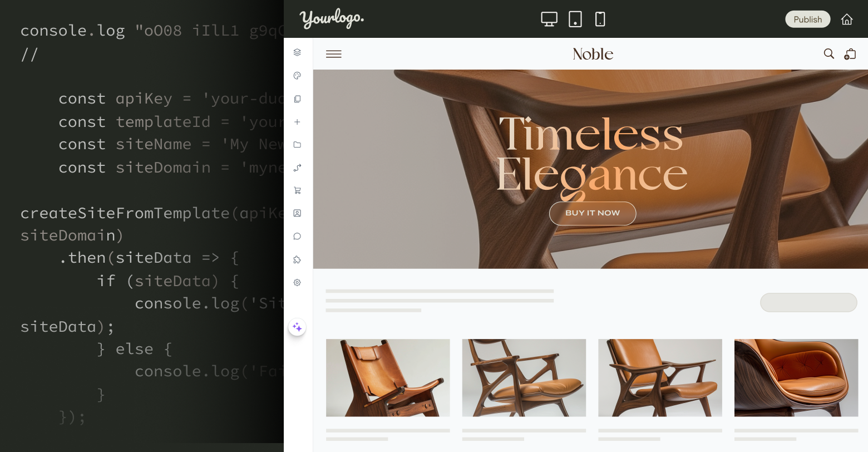Open the comments speech bubble icon
This screenshot has height=452, width=868.
click(x=297, y=236)
